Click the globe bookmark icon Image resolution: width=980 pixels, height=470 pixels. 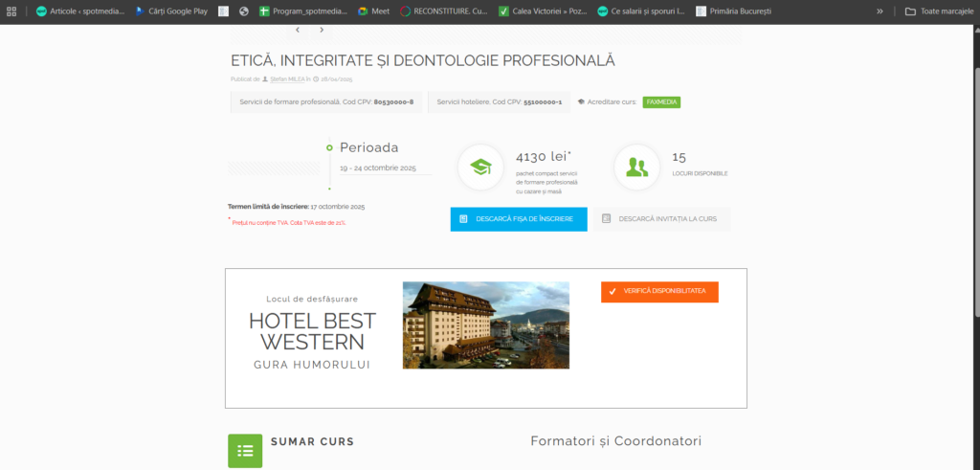point(244,11)
